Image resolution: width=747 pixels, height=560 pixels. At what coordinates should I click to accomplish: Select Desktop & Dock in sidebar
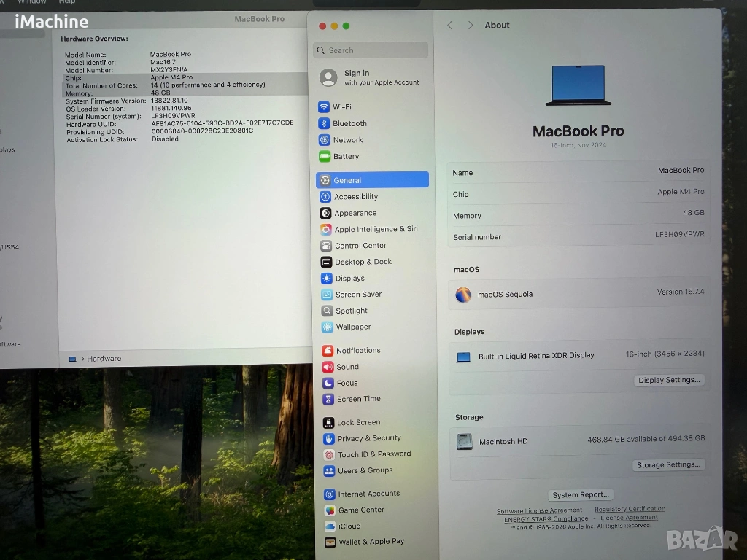point(363,262)
